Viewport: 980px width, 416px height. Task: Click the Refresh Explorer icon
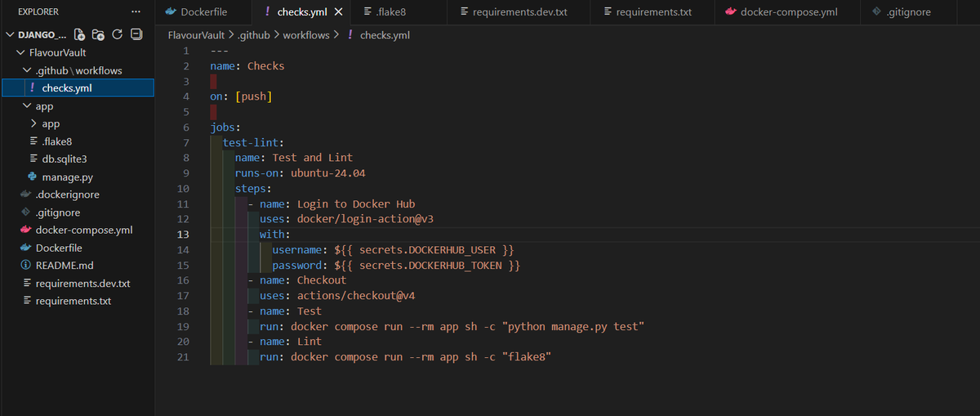(x=117, y=35)
